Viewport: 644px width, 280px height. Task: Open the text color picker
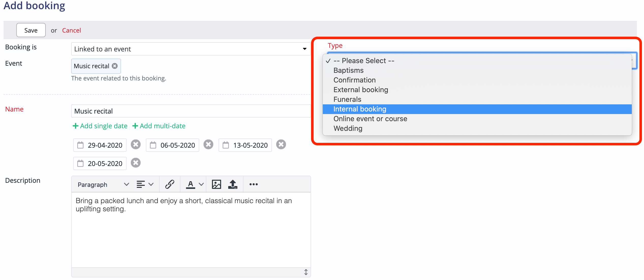[190, 184]
